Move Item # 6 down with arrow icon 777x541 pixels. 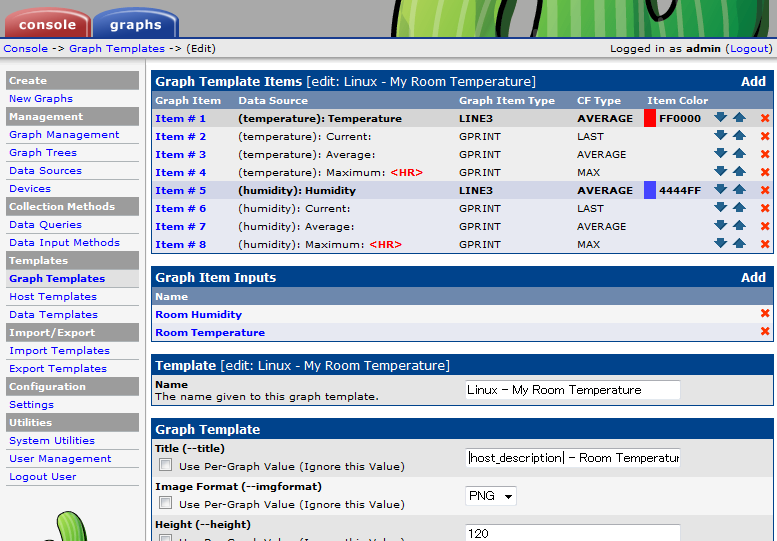(721, 208)
